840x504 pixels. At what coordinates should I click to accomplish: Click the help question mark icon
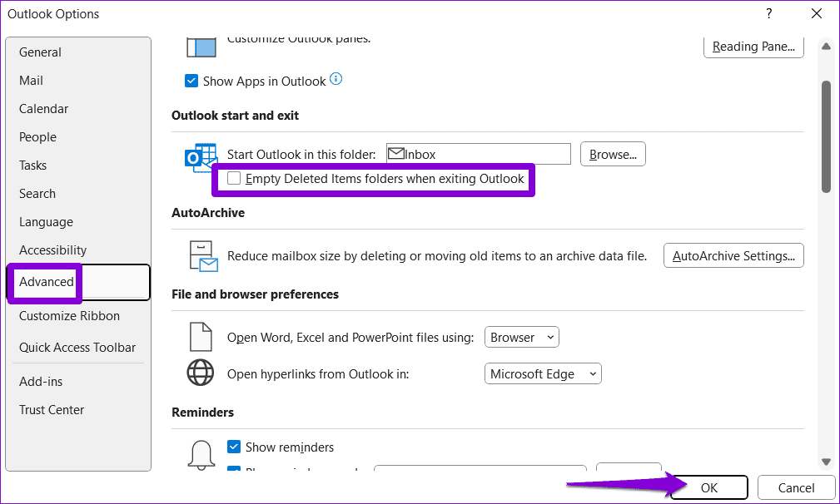click(x=769, y=13)
